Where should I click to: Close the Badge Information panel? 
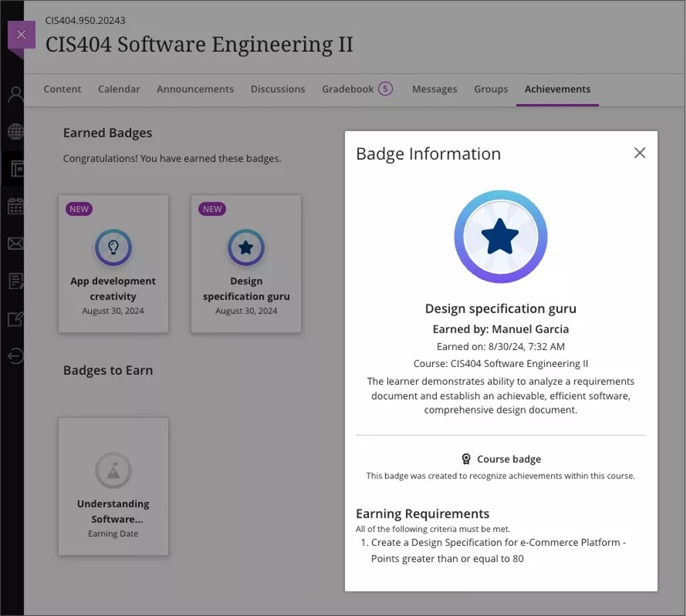click(639, 153)
